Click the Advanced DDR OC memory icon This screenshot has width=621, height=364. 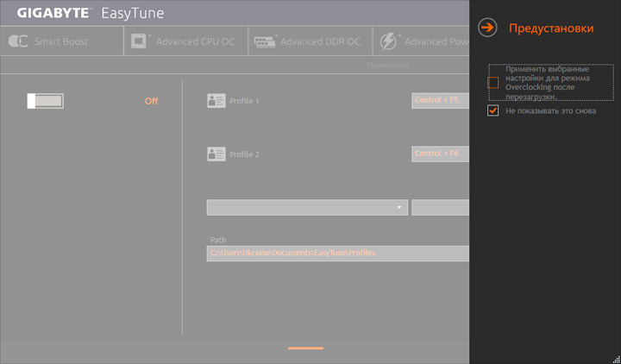[x=265, y=41]
